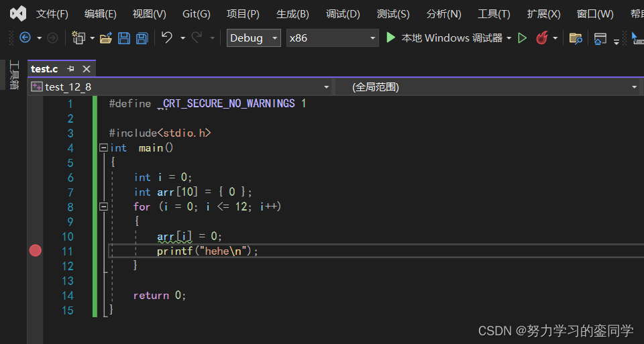
Task: Open the 编辑(E) menu
Action: click(x=100, y=14)
